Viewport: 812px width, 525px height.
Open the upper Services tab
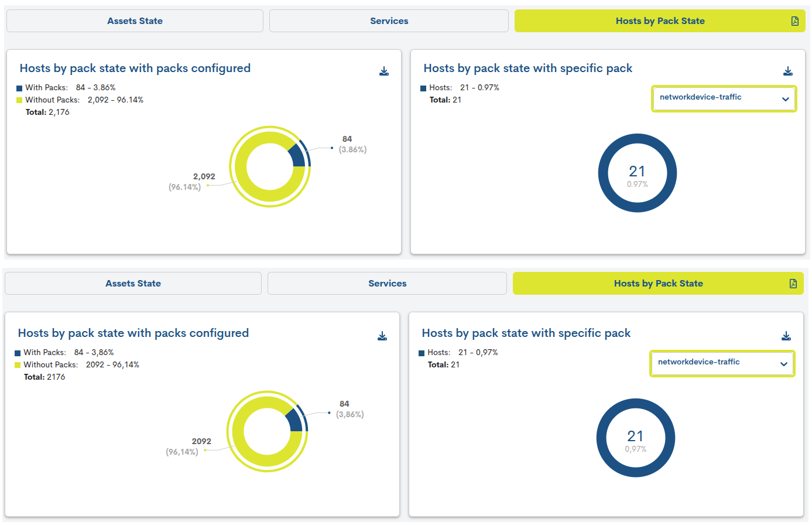(389, 21)
